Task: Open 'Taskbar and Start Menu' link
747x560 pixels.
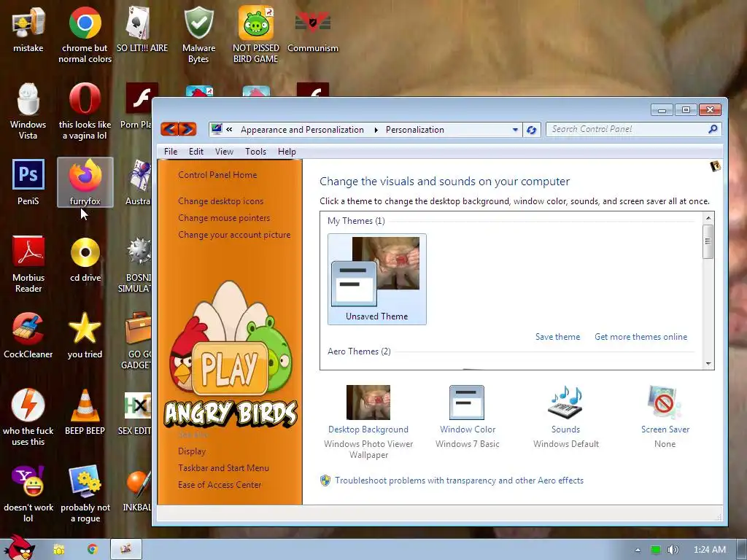Action: 223,468
